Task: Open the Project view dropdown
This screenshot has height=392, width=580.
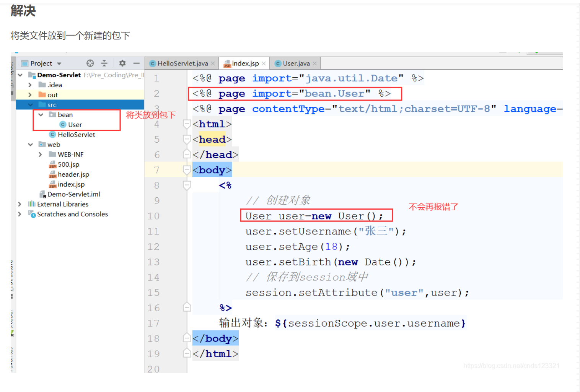Action: point(59,63)
